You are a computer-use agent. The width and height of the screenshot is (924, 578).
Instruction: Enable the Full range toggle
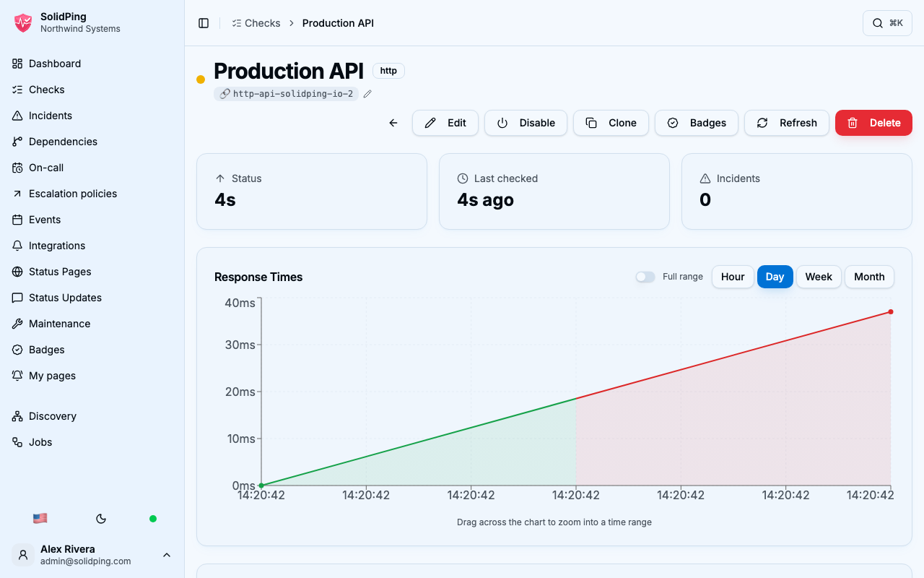point(645,277)
